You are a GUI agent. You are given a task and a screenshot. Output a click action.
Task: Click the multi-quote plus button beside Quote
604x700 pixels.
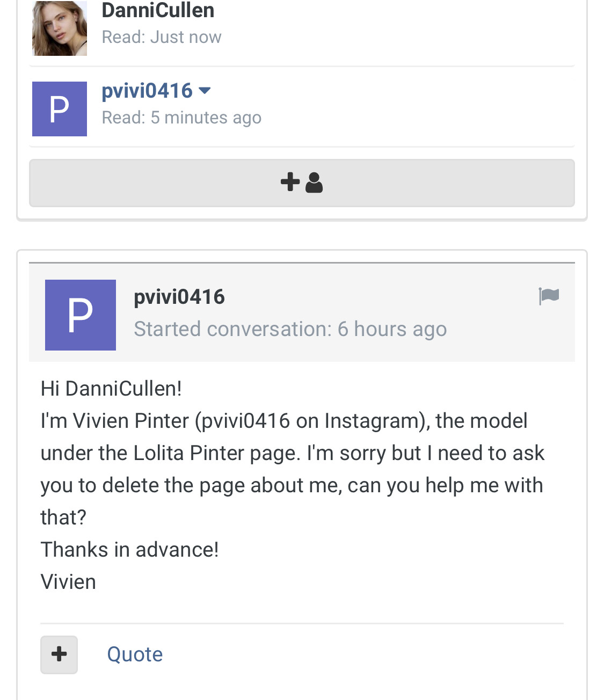click(59, 654)
